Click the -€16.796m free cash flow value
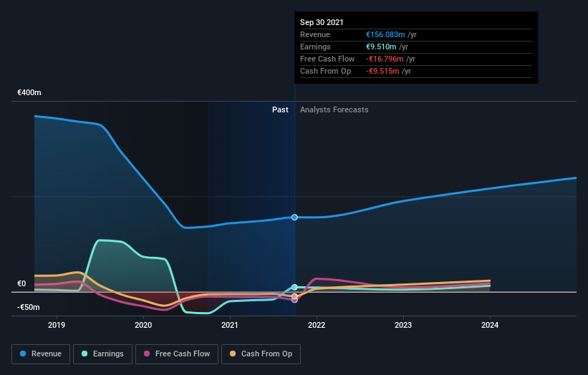The height and width of the screenshot is (375, 588). pyautogui.click(x=385, y=59)
